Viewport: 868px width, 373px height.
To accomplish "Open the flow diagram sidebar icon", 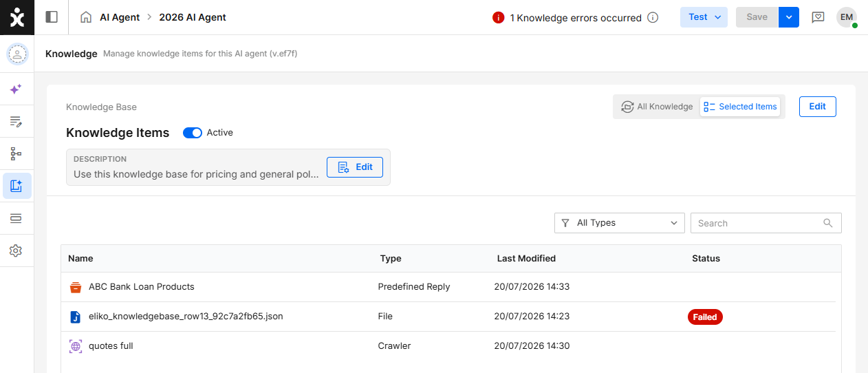I will coord(16,153).
